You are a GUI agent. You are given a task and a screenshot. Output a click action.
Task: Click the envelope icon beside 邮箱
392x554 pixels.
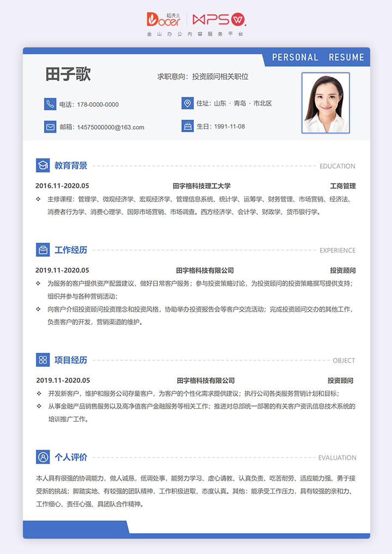[50, 127]
